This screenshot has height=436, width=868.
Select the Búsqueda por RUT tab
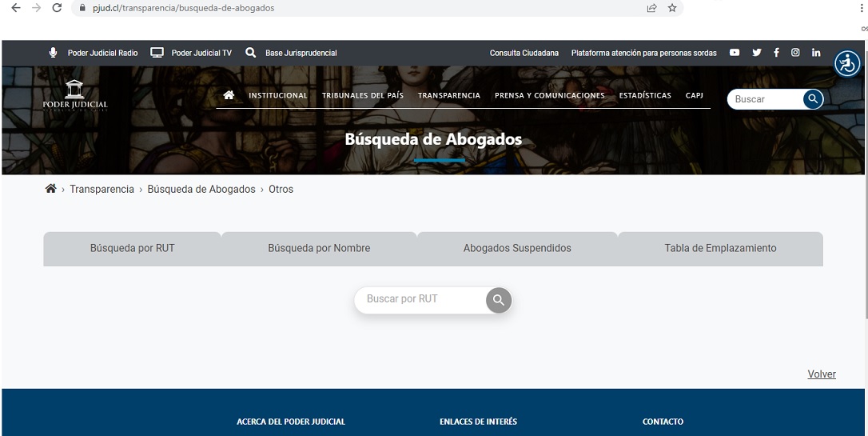tap(133, 249)
